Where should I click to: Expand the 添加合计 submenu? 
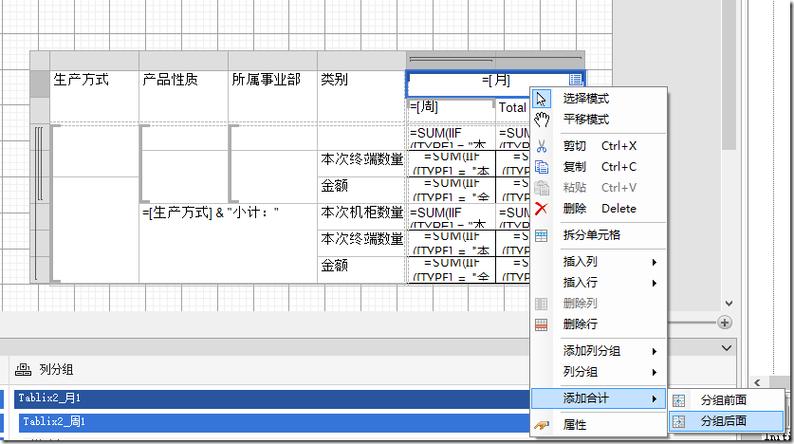(x=599, y=398)
